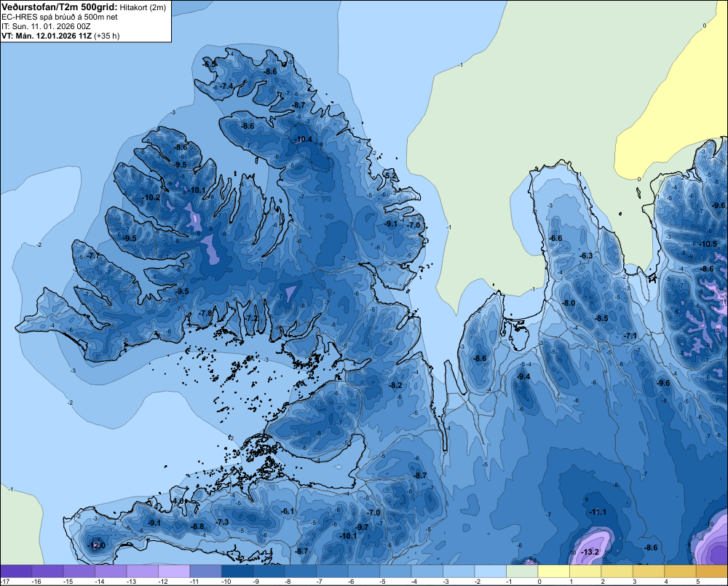The image size is (728, 586).
Task: Click the "-10.4" temperature value on the map
Action: click(303, 139)
